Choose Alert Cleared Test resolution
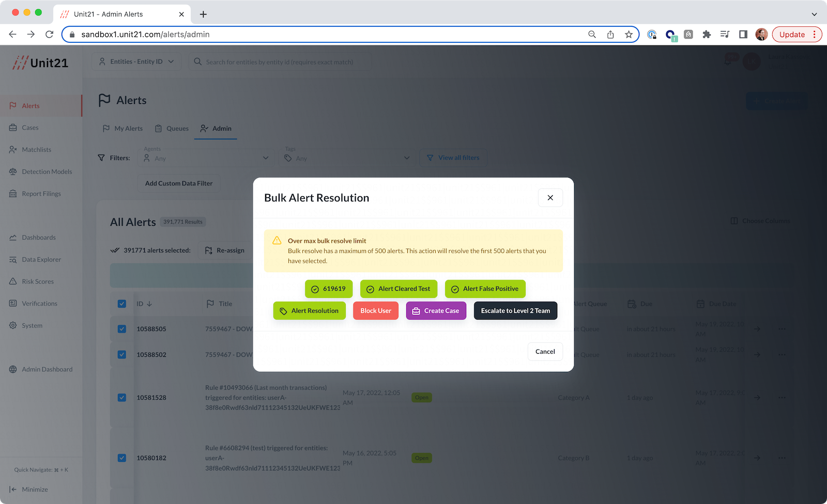The image size is (827, 504). pos(399,289)
